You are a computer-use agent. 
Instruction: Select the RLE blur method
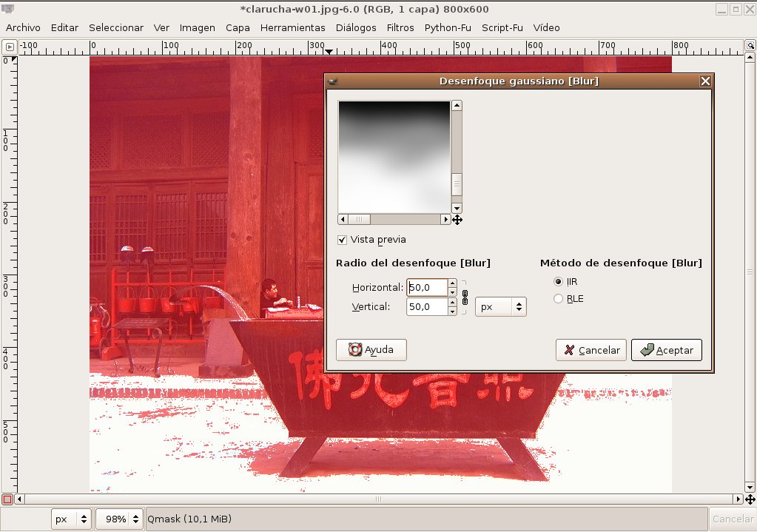pyautogui.click(x=558, y=299)
